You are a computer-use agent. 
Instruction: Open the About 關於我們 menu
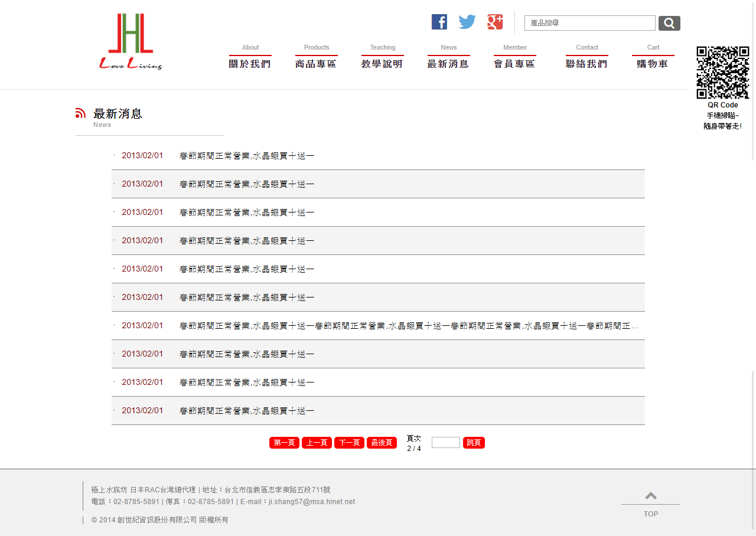tap(250, 57)
